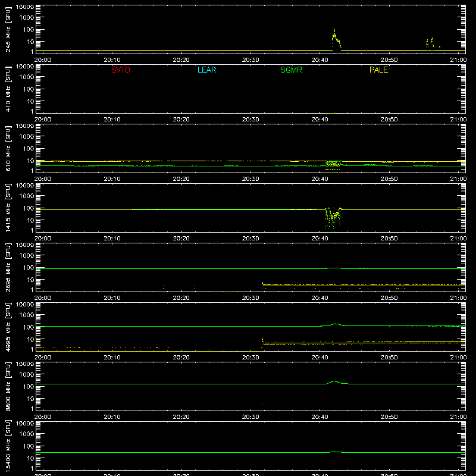This screenshot has width=476, height=476.
Task: Select the 1415 MHz [SFU] axis title
Action: [x=8, y=208]
